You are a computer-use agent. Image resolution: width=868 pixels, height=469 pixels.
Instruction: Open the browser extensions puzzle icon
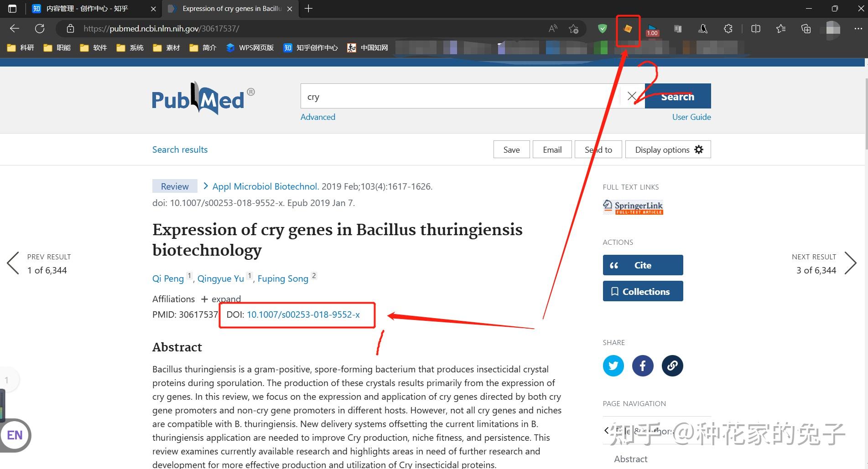coord(728,28)
